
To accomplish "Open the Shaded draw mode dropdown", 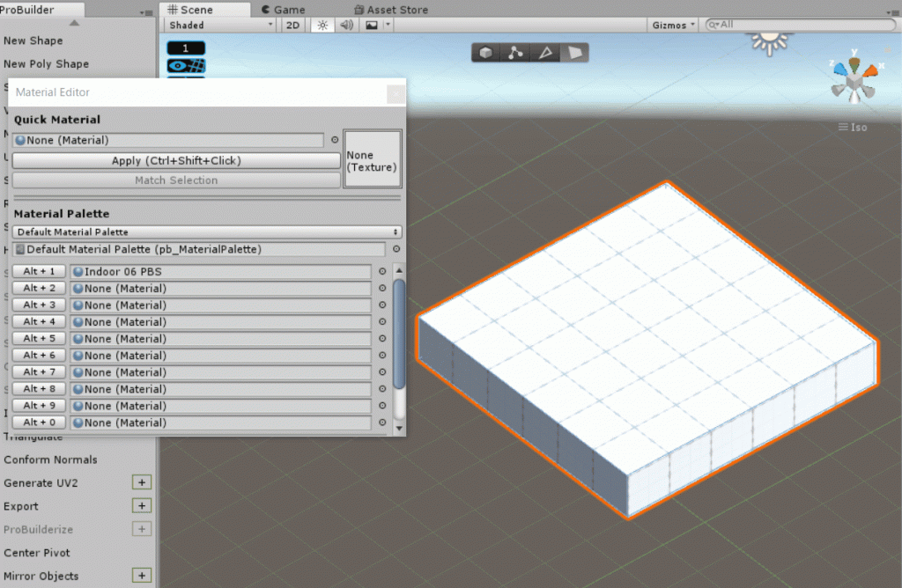I will (x=218, y=25).
